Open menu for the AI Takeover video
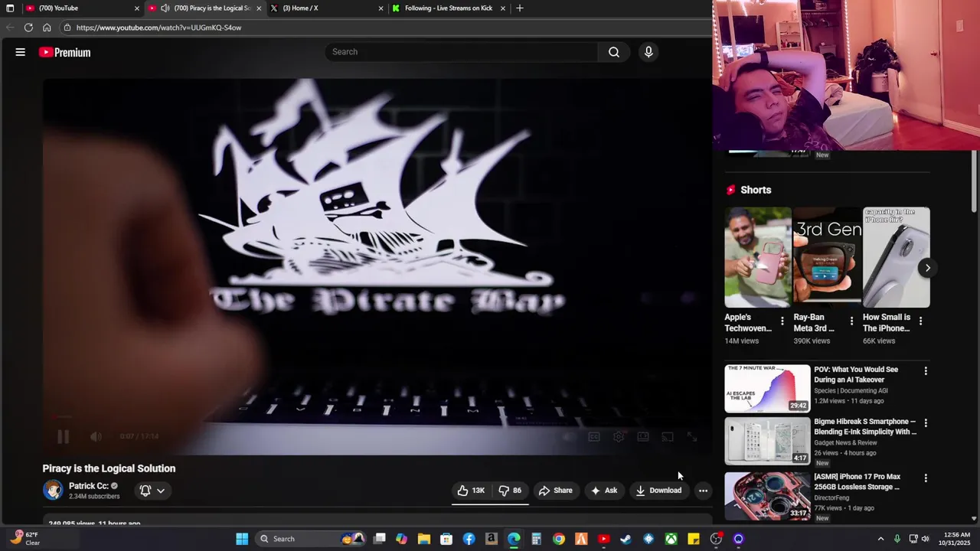This screenshot has width=980, height=551. [926, 371]
